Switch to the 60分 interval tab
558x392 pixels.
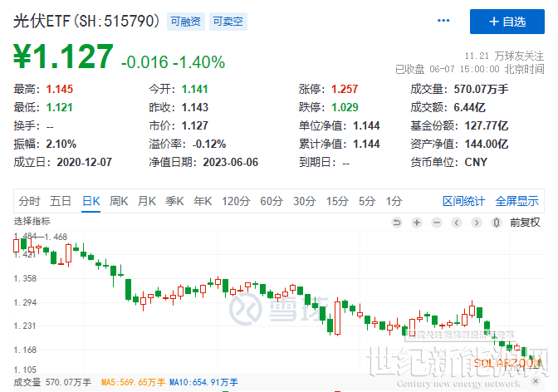click(x=272, y=201)
